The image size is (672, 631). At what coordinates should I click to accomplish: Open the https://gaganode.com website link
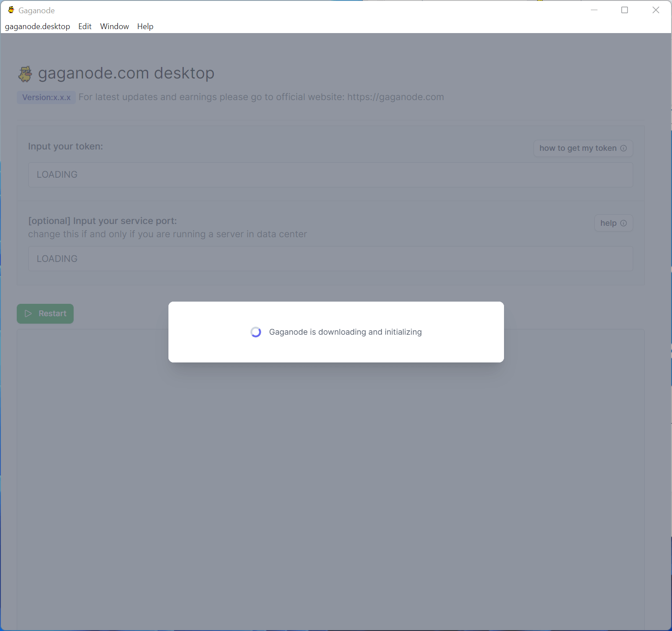point(396,97)
